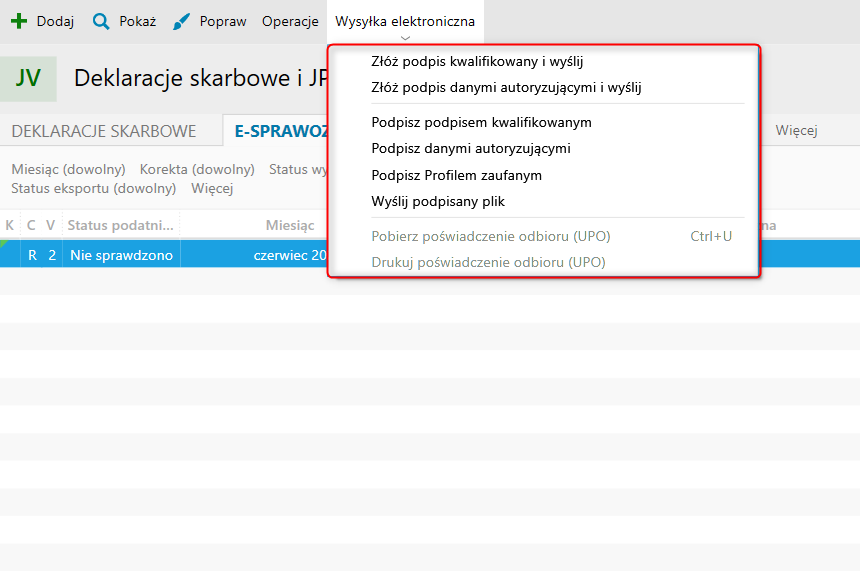This screenshot has width=860, height=578.
Task: Click the R cell in selected row
Action: [x=32, y=255]
